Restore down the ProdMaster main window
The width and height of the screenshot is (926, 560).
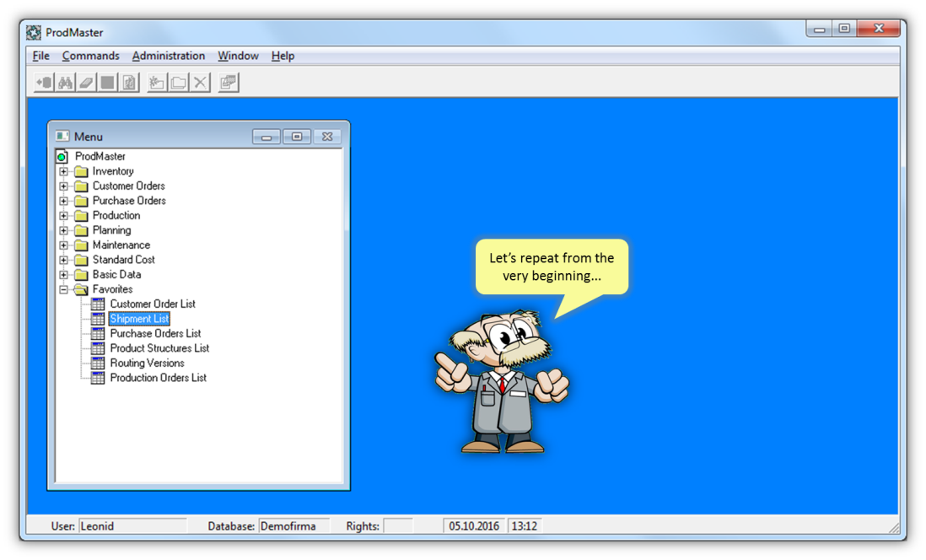844,29
